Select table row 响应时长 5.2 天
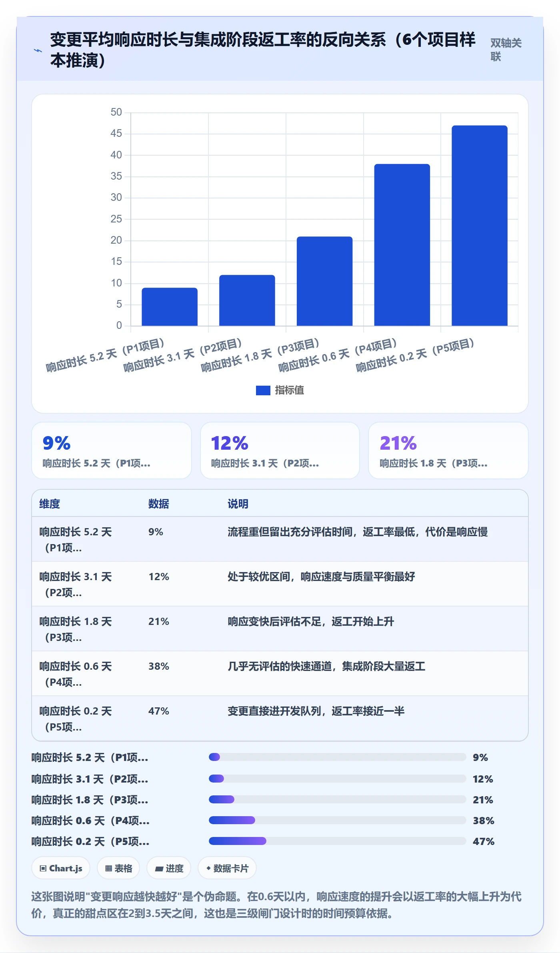 coord(280,539)
